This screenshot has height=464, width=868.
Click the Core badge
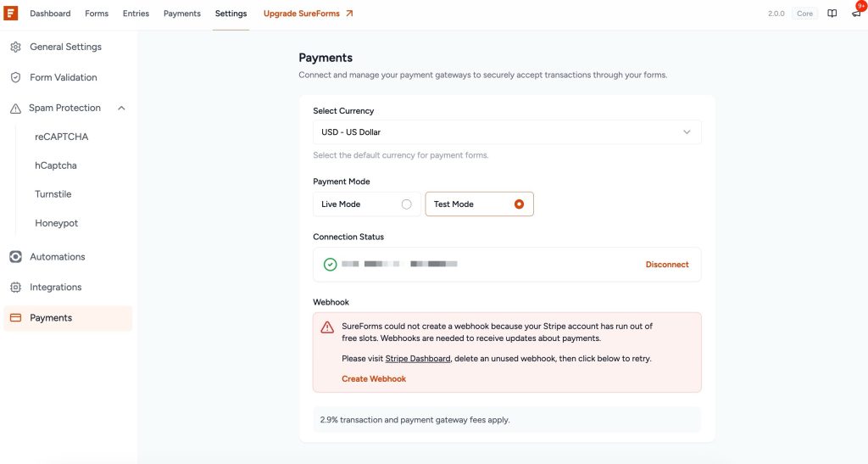tap(805, 14)
